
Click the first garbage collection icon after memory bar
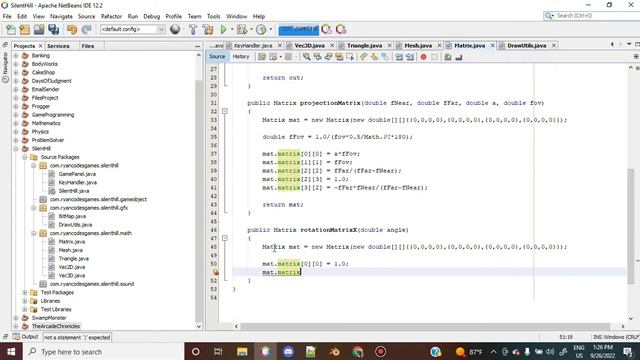pyautogui.click(x=327, y=29)
